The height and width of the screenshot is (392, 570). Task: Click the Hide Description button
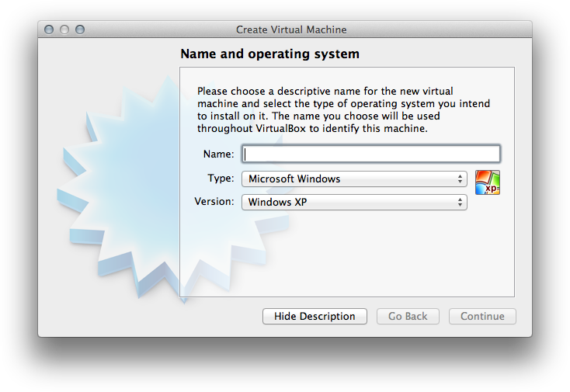point(315,317)
